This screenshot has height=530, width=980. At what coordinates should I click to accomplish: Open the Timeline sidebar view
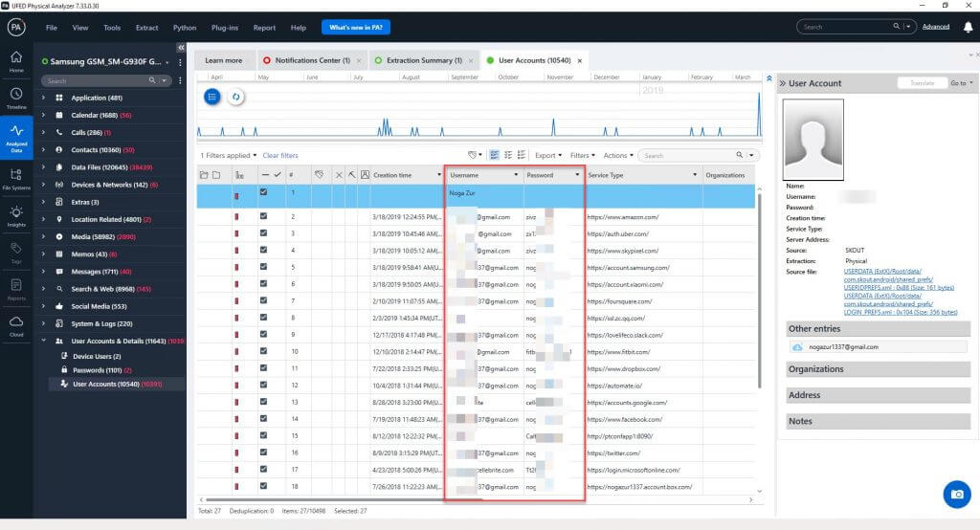tap(16, 99)
